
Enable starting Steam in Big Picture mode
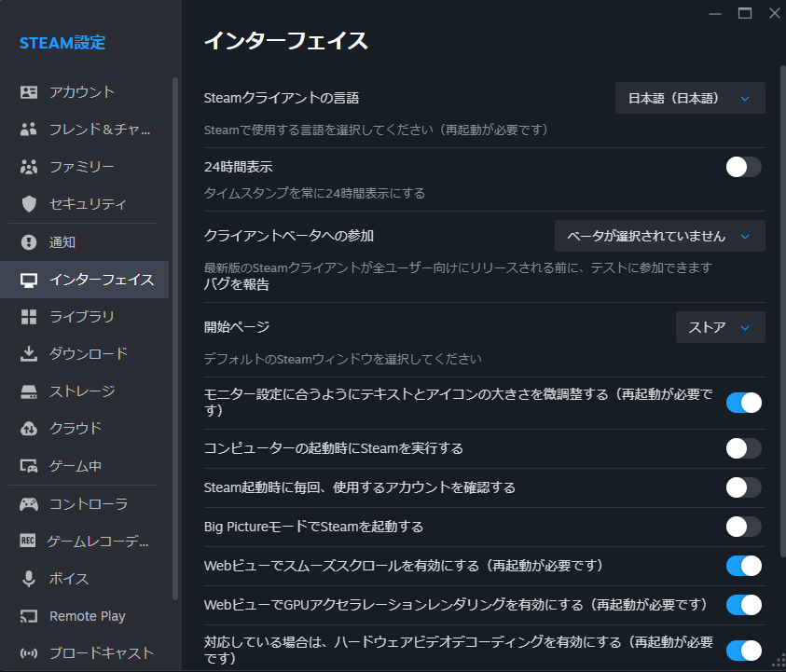744,527
